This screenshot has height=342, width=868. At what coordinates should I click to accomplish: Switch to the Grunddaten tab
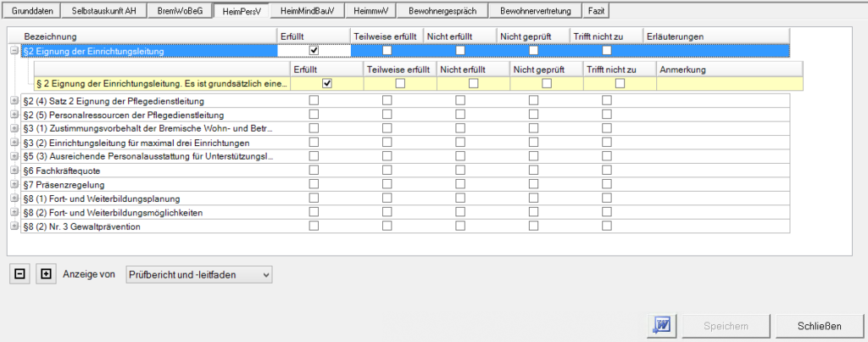point(31,12)
